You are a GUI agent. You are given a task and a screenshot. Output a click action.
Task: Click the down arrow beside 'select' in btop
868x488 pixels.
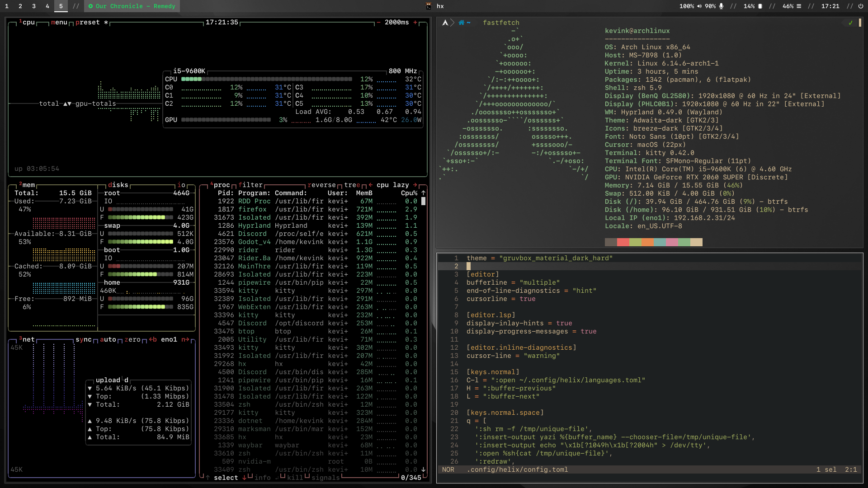pos(245,478)
